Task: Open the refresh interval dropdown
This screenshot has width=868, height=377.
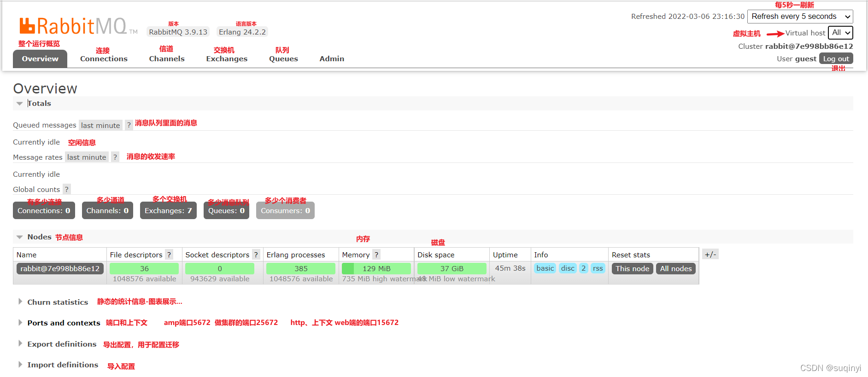Action: tap(800, 17)
